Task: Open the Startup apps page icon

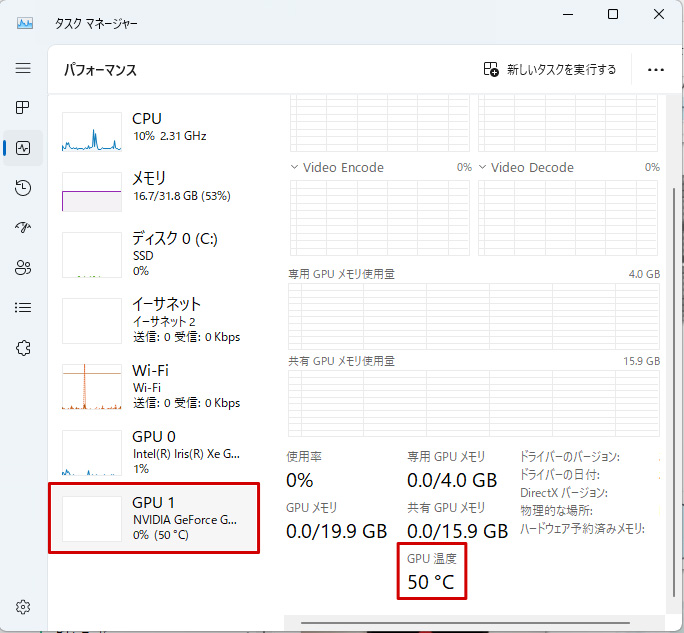Action: pos(23,228)
